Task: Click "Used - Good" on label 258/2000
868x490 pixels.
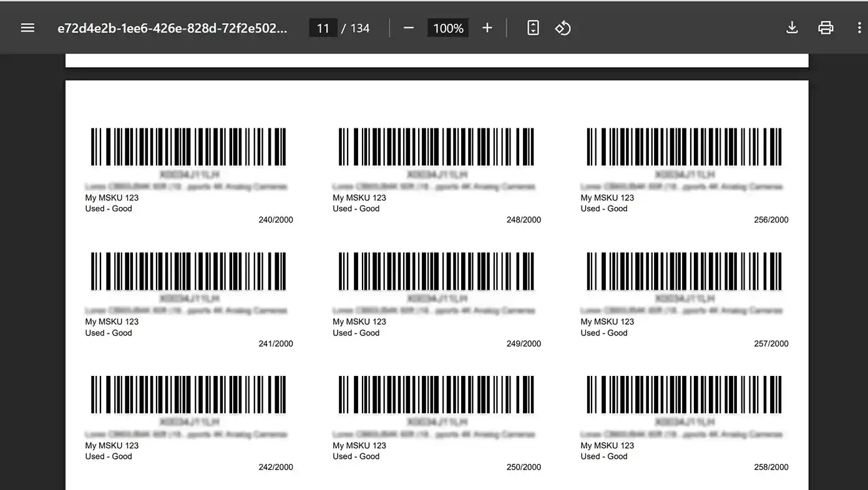Action: tap(604, 456)
